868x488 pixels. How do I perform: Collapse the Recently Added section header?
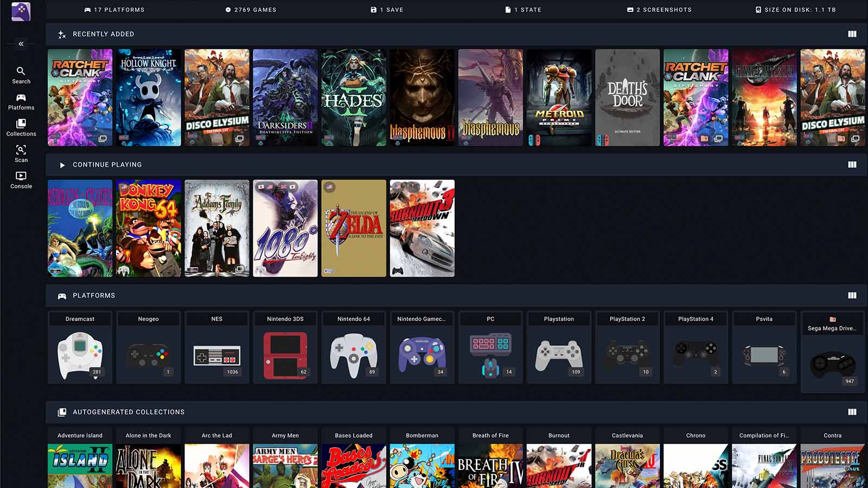coord(103,34)
